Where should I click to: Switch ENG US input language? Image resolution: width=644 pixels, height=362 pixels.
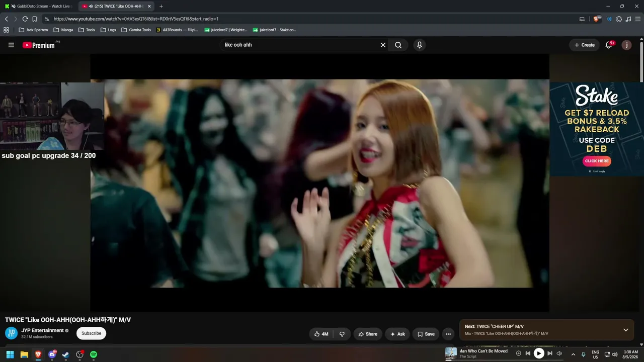click(x=595, y=354)
